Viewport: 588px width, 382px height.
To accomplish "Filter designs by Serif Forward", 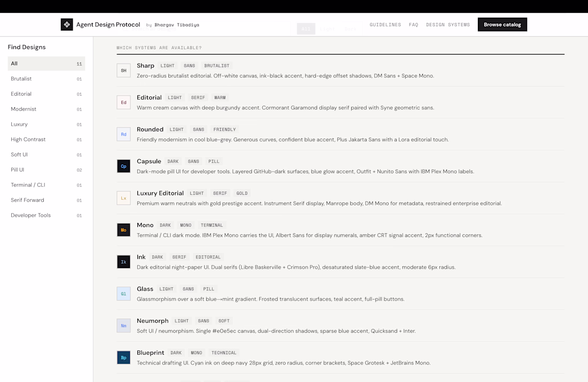I will [46, 200].
